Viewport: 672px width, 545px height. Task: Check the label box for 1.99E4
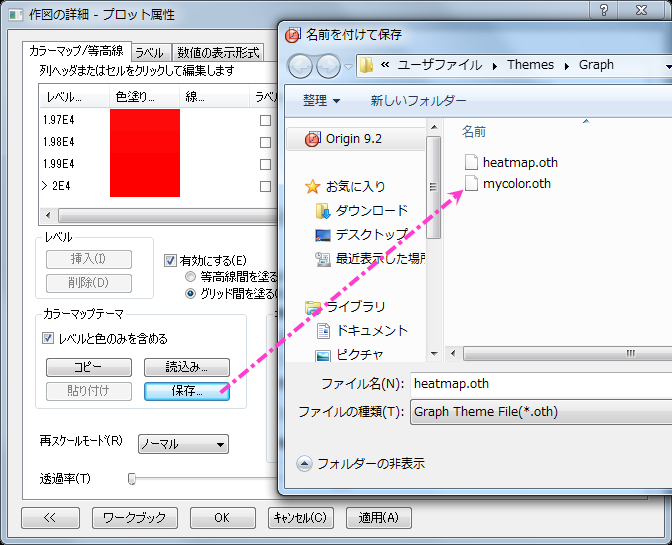[x=265, y=165]
